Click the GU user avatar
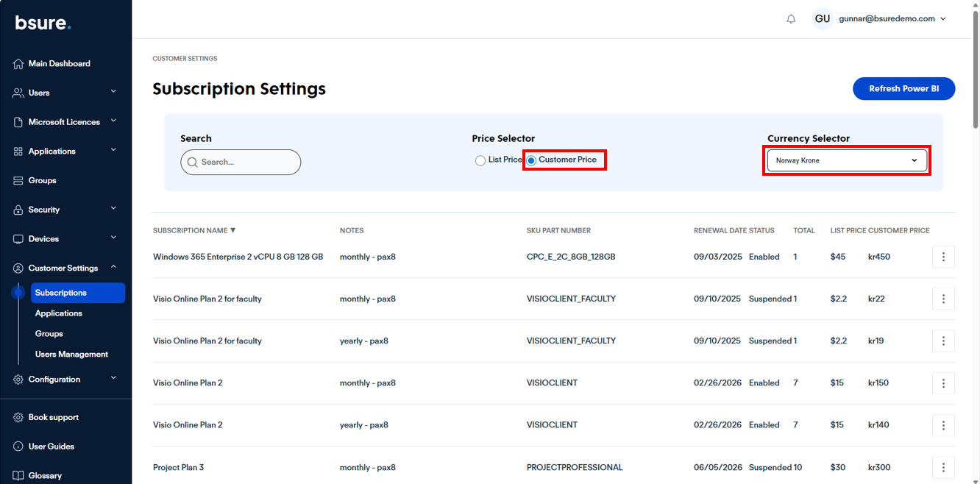This screenshot has width=980, height=484. coord(822,19)
